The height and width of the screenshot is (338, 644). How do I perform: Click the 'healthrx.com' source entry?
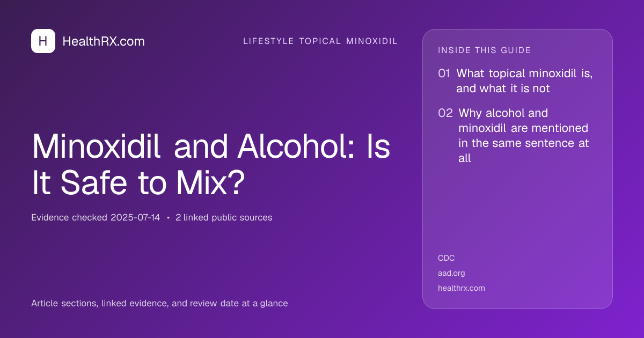[x=462, y=288]
